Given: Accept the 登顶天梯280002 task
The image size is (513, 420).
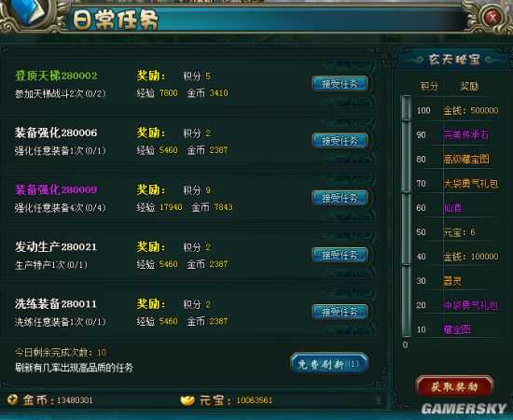Looking at the screenshot, I should [340, 84].
